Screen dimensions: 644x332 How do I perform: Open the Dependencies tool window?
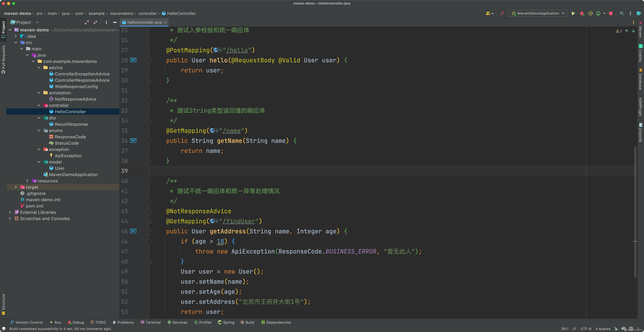coord(276,322)
